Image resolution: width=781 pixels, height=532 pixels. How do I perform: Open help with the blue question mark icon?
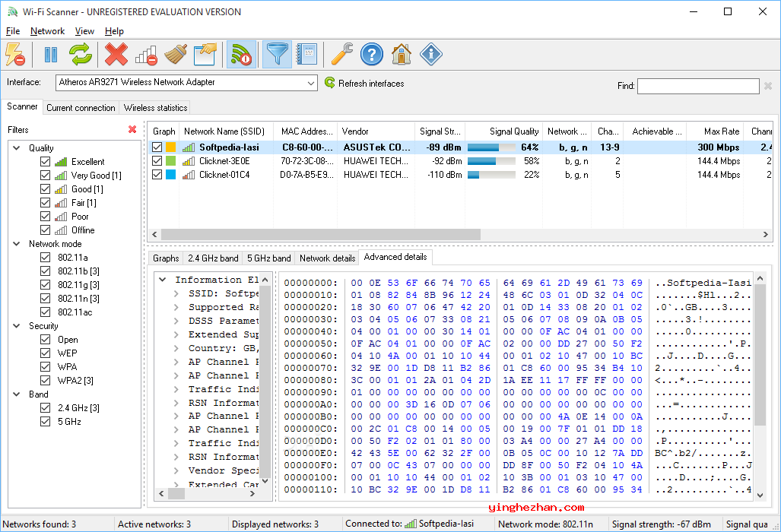point(372,54)
